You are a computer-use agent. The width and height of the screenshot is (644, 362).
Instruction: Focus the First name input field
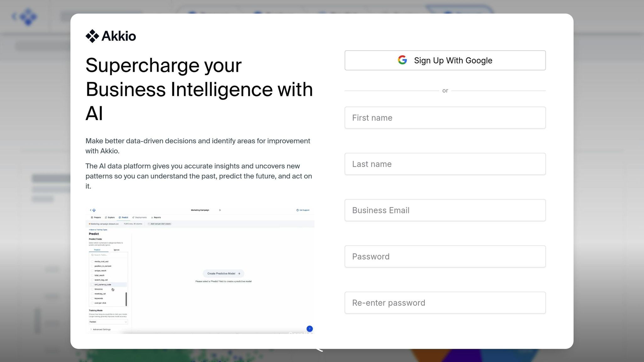click(445, 118)
